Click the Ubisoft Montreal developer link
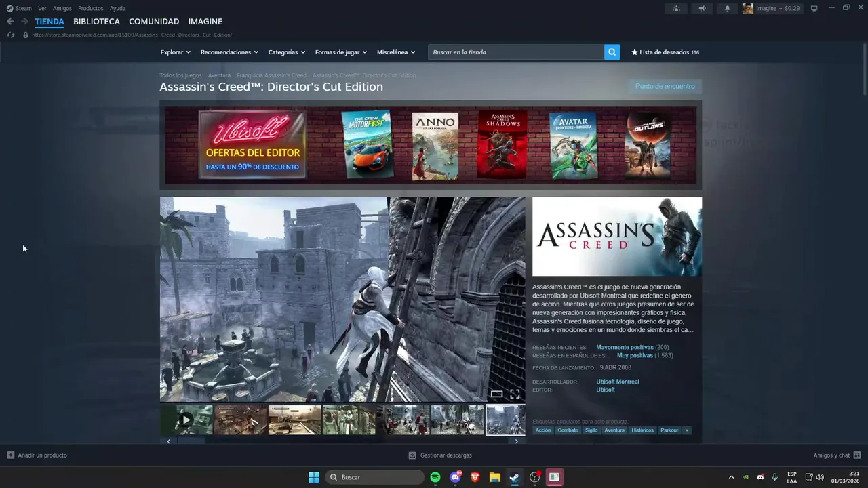The width and height of the screenshot is (868, 488). coord(618,382)
